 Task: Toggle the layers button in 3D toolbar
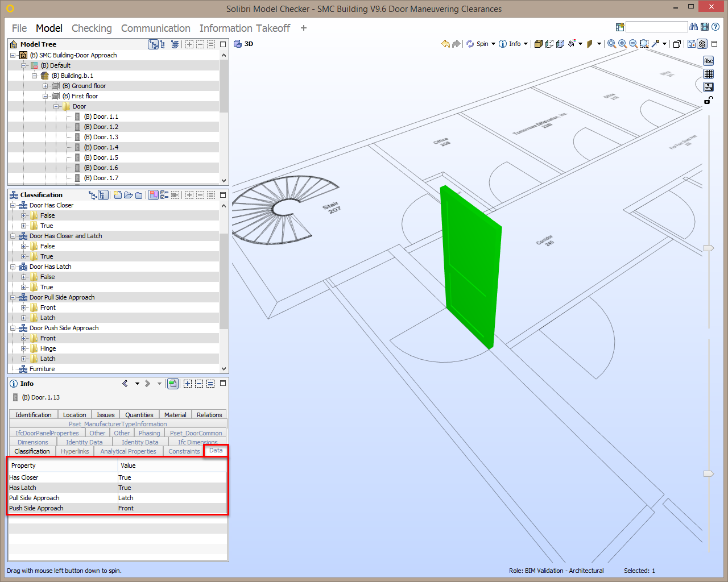tap(702, 44)
